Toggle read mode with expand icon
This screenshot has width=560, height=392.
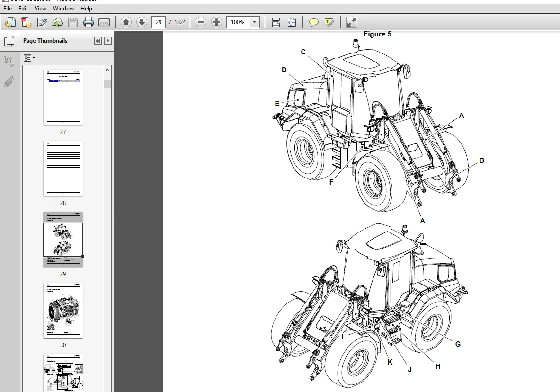(x=351, y=22)
